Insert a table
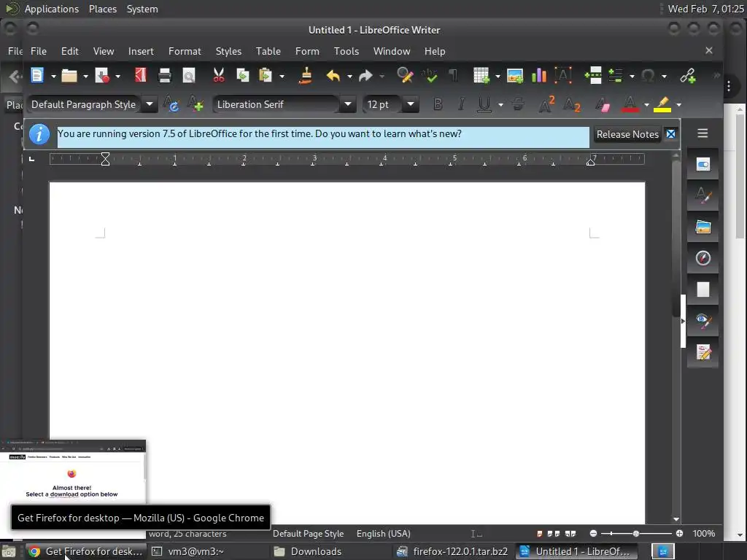Screen dimensions: 747x560 tap(481, 75)
